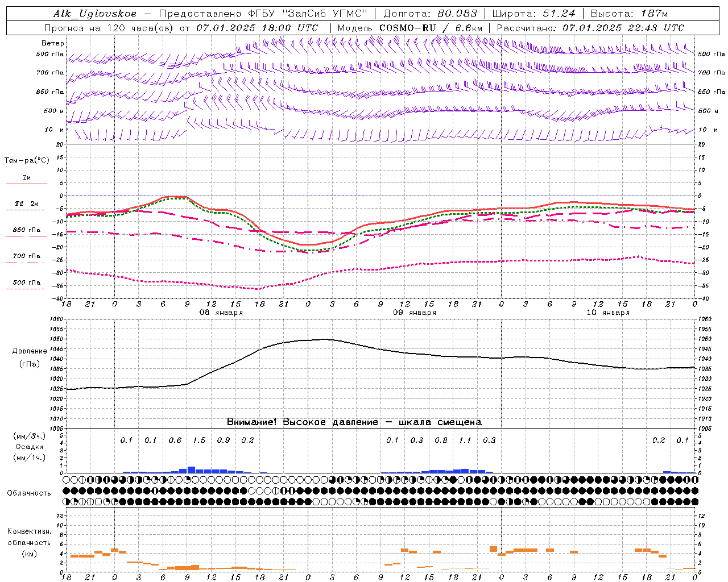Click forecast start time 07.01.2025 18:00 UTC

click(257, 28)
